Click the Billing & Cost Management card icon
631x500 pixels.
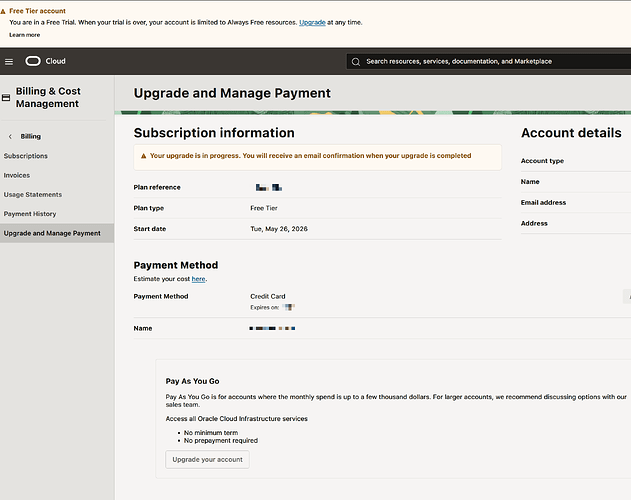[6, 97]
